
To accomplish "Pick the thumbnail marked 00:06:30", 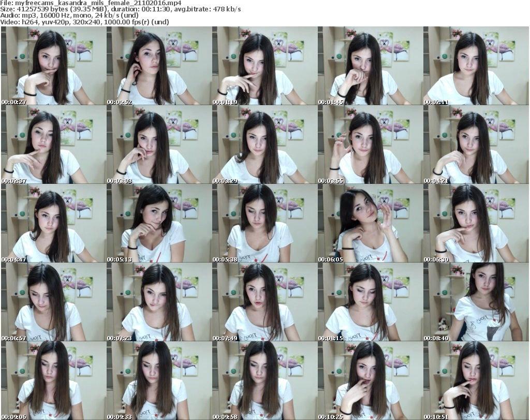I will [x=476, y=223].
